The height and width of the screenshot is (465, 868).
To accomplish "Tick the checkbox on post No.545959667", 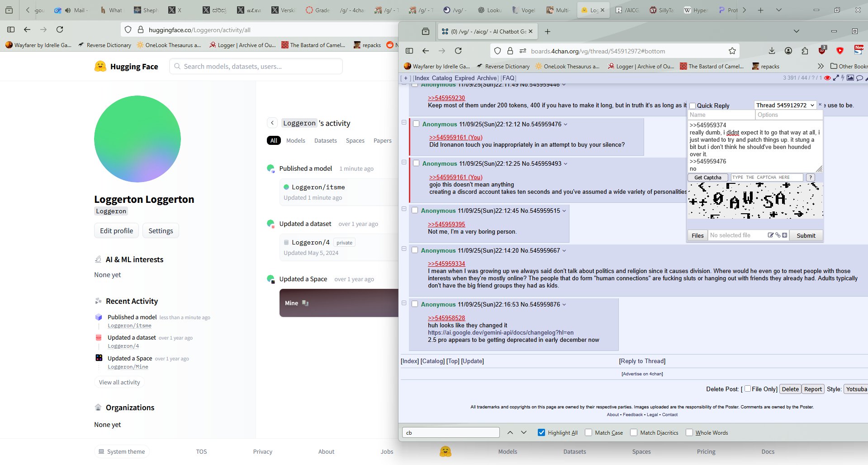I will pyautogui.click(x=415, y=250).
